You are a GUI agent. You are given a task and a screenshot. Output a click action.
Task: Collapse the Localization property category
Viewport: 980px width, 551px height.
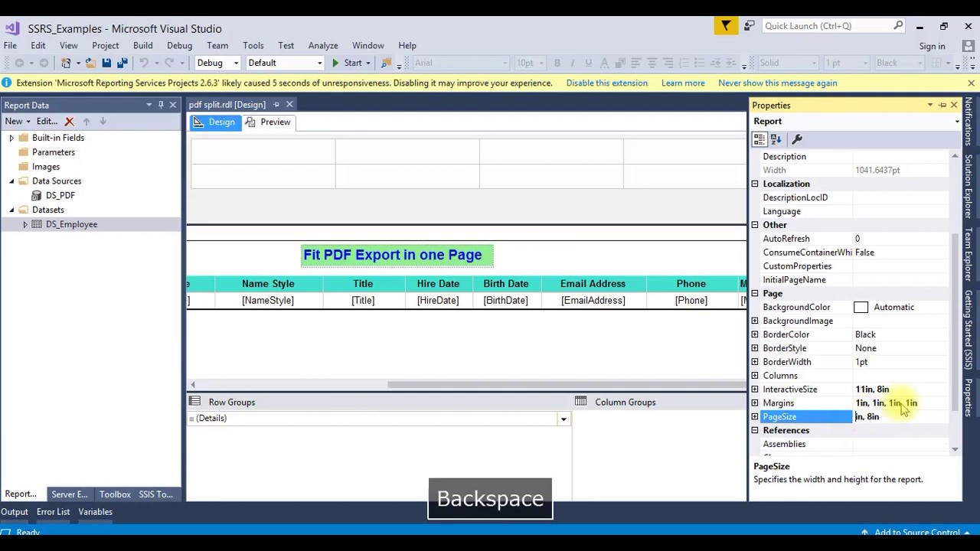click(755, 184)
